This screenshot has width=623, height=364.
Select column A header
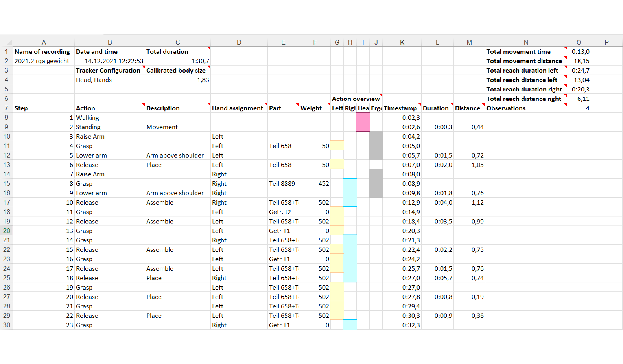[x=44, y=42]
